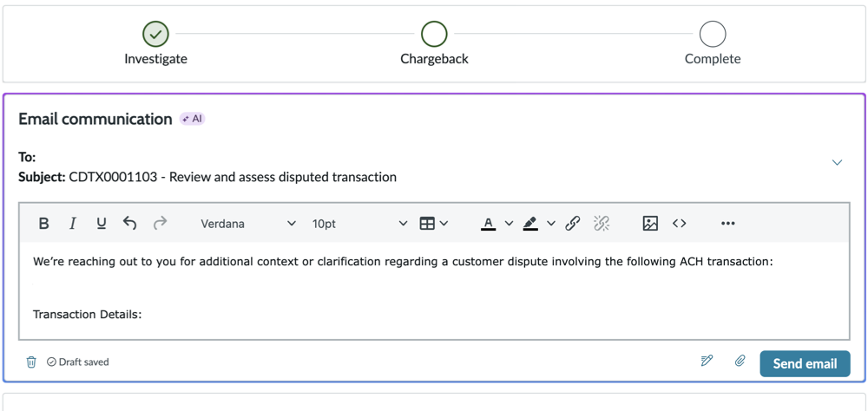
Task: Place the cursor in the email body's first paragraph
Action: click(403, 262)
